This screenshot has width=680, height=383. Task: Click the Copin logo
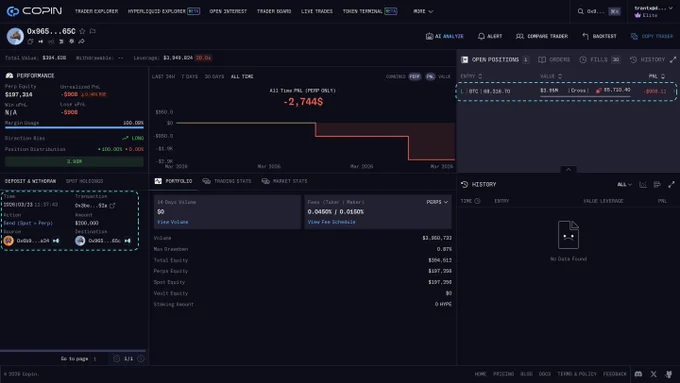pyautogui.click(x=34, y=11)
